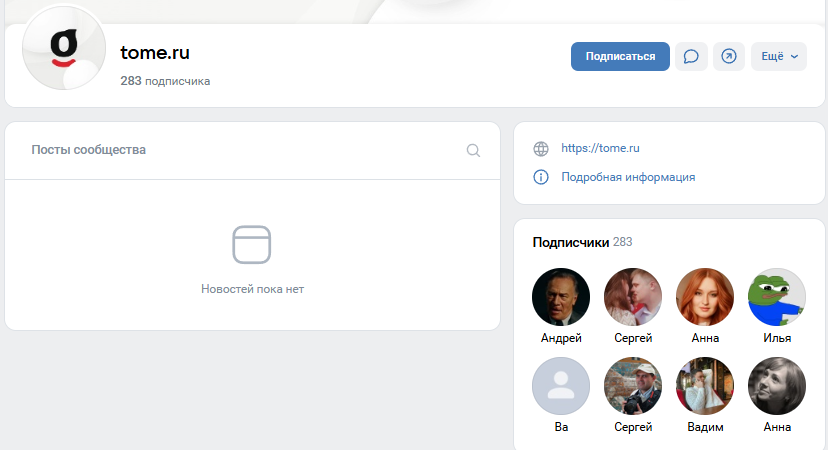
Task: Open Подробная информация link
Action: [628, 177]
